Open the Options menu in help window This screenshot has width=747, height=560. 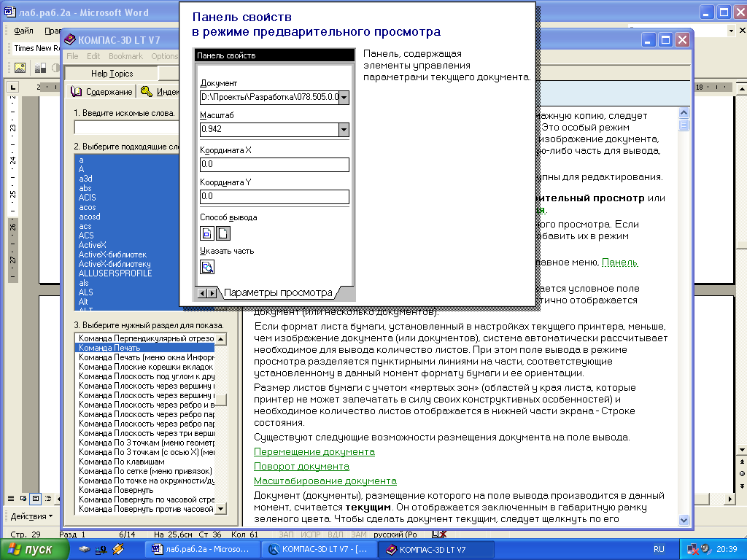[x=164, y=56]
